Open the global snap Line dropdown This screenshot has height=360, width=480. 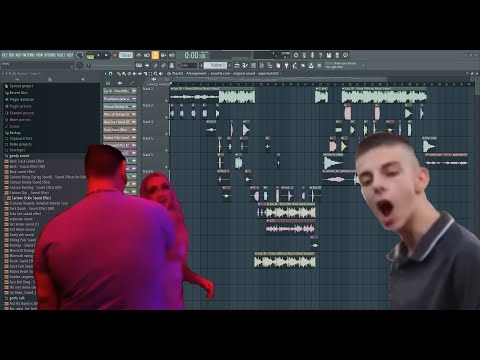point(189,65)
